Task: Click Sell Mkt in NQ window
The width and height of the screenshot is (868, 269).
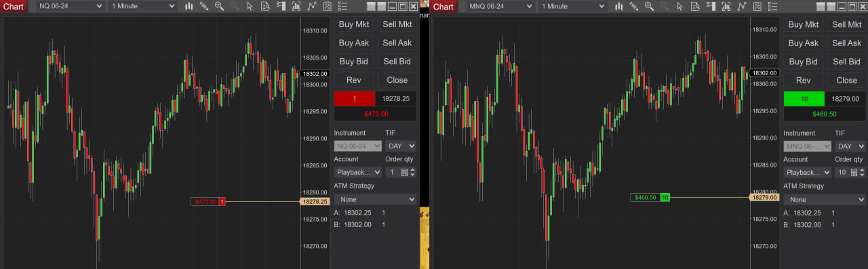Action: pyautogui.click(x=397, y=24)
